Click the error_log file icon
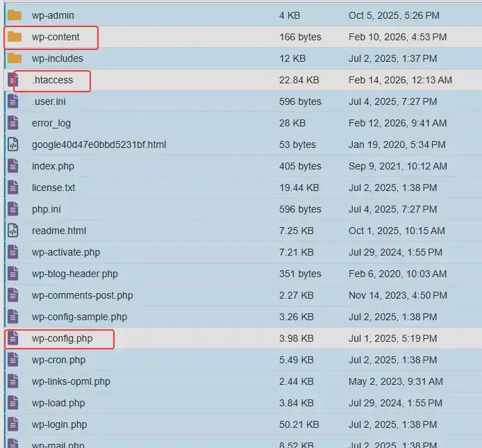482x448 pixels. coord(13,123)
